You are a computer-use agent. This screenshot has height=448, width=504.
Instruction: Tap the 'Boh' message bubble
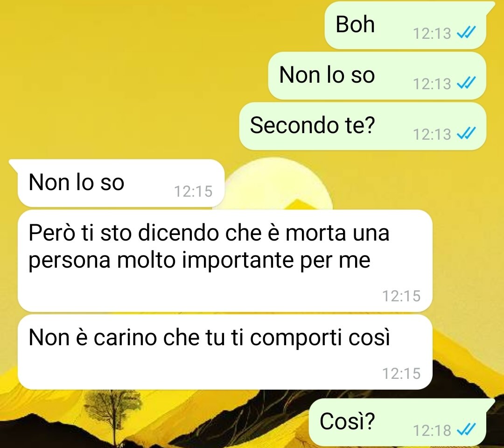(406, 25)
